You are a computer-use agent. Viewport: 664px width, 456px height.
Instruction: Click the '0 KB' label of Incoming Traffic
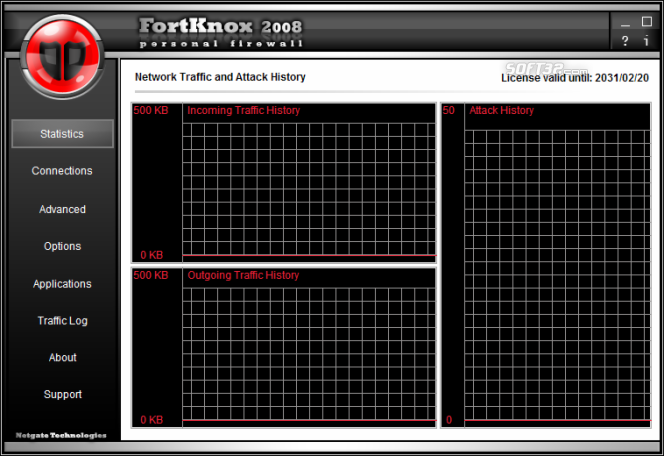pos(152,255)
